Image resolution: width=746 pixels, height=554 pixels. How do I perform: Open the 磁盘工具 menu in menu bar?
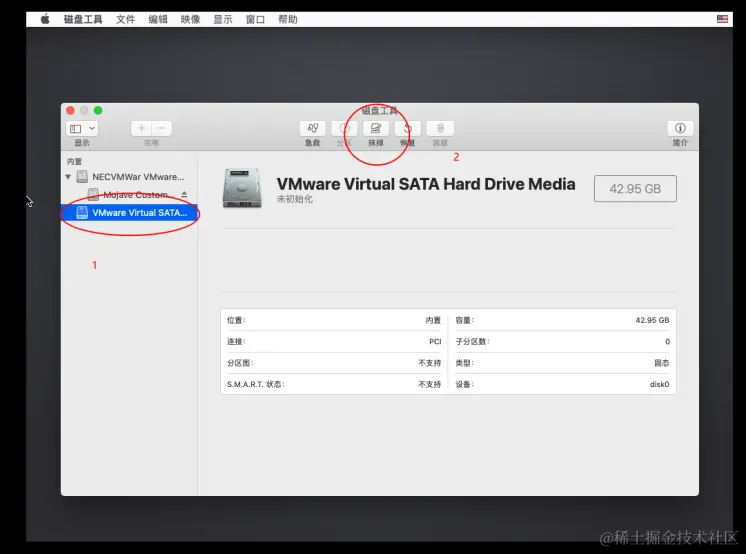click(x=83, y=20)
